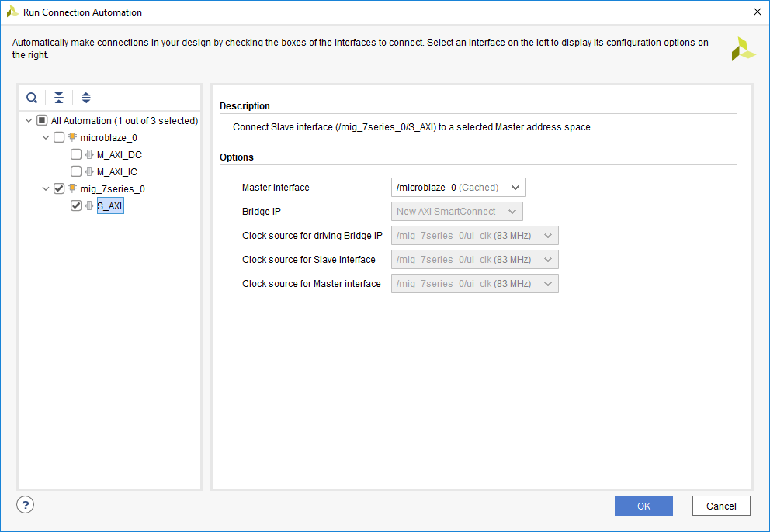Viewport: 770px width, 532px height.
Task: Click the Description text about S_AXI connection
Action: [x=412, y=127]
